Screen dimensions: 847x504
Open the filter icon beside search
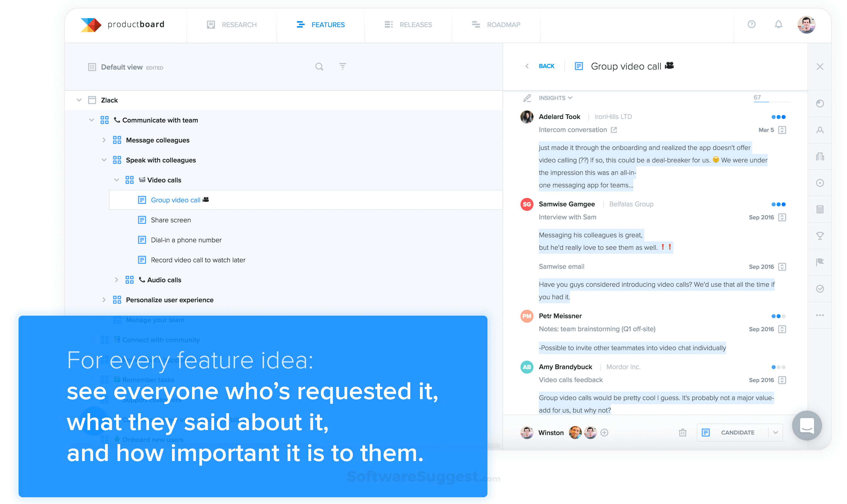[342, 67]
